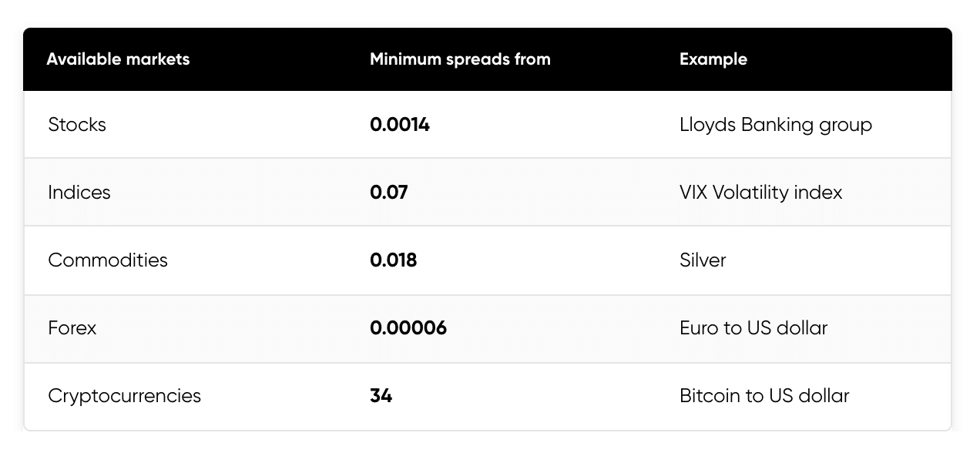Screen dimensions: 980x453
Task: Click the Euro to US dollar example
Action: [753, 328]
